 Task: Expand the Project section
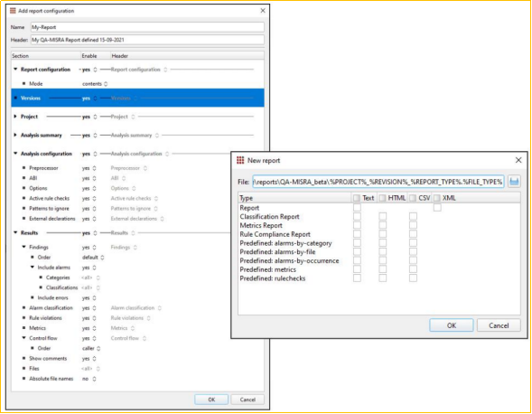click(x=15, y=117)
